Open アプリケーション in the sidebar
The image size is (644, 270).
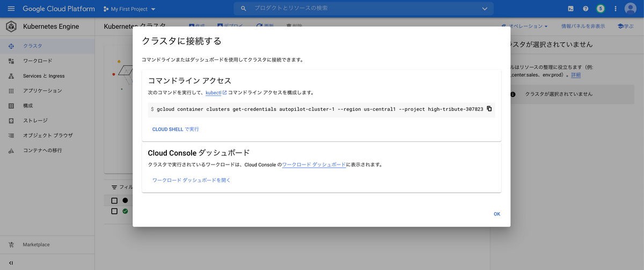47,91
